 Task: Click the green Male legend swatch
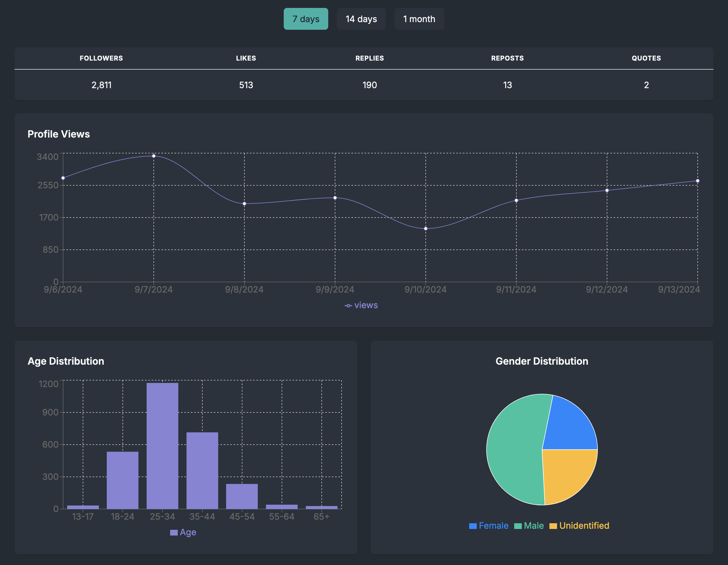518,526
